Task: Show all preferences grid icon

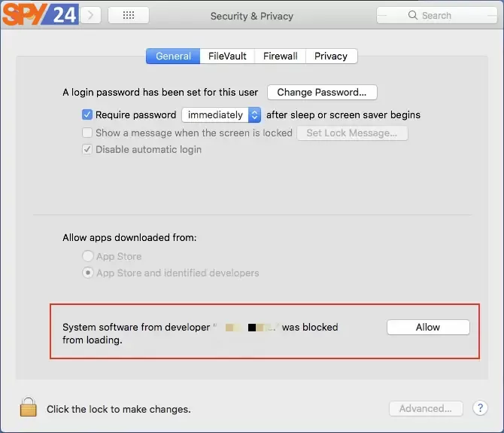Action: [x=129, y=15]
